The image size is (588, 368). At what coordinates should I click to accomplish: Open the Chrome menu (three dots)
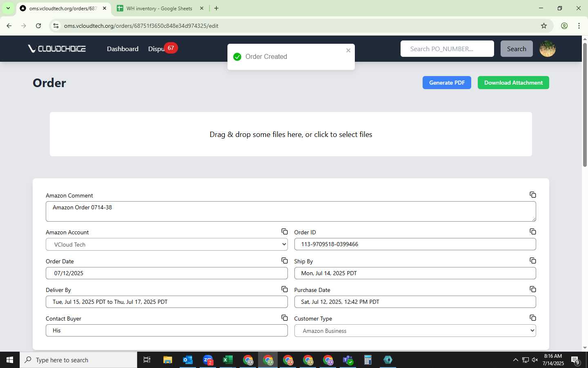coord(579,26)
